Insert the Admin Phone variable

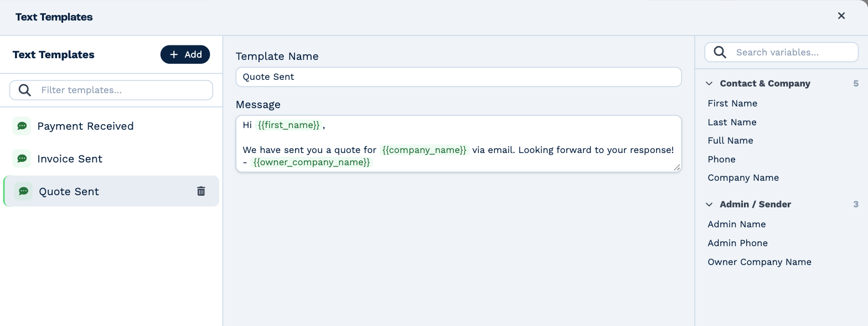coord(737,243)
